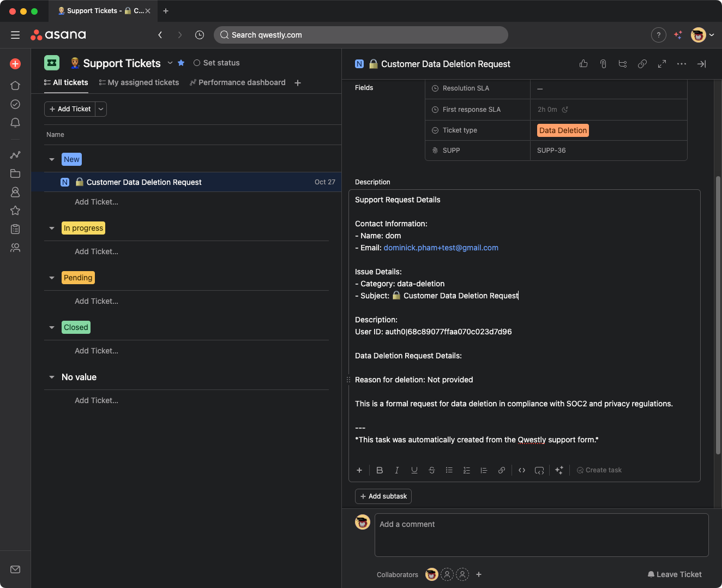Copy ticket link with chain icon
The image size is (722, 588).
point(642,64)
